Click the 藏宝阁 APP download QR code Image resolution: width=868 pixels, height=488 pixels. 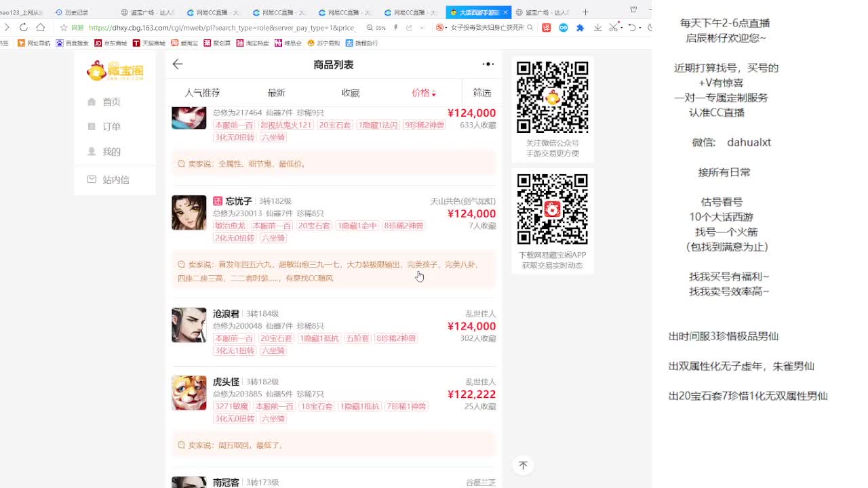(x=552, y=209)
